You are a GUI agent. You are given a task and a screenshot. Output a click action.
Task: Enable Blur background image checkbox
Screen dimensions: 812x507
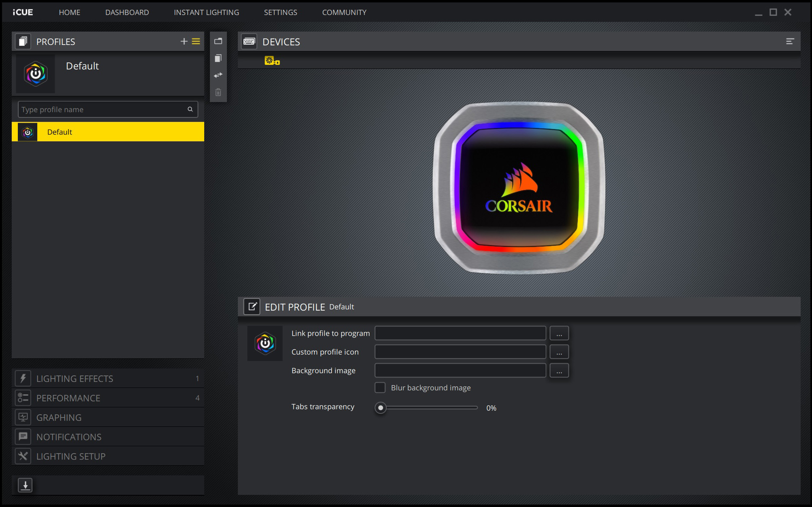pos(380,388)
